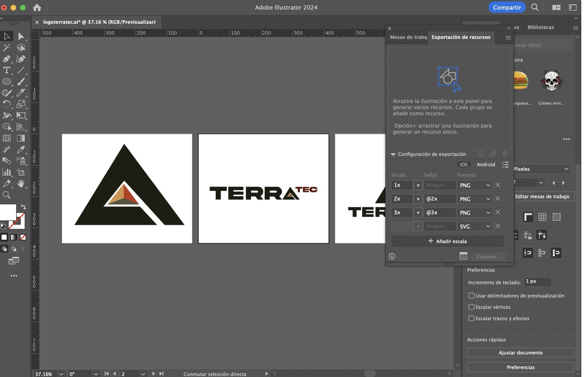
Task: Open the search magnifier next to Compartir
Action: point(535,7)
